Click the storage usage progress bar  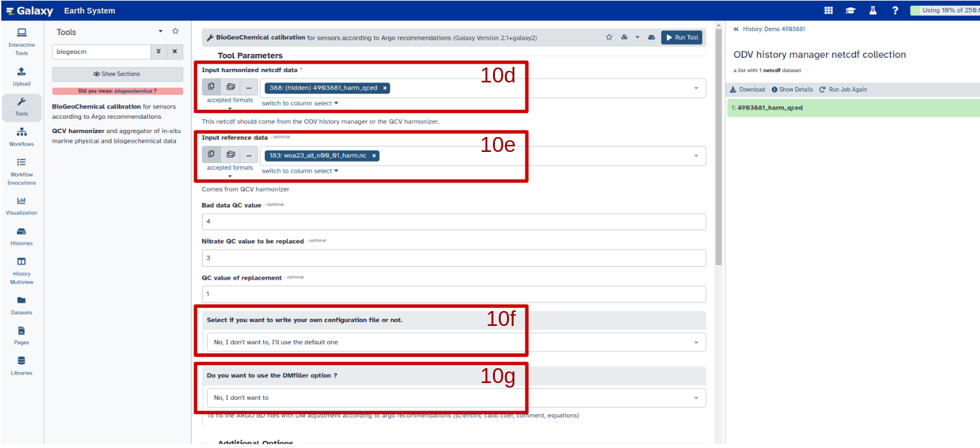tap(944, 10)
